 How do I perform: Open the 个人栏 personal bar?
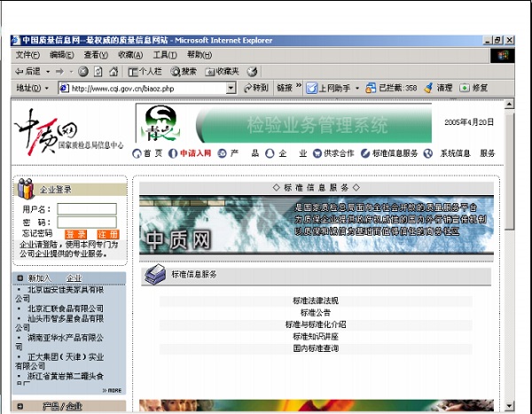(x=145, y=71)
